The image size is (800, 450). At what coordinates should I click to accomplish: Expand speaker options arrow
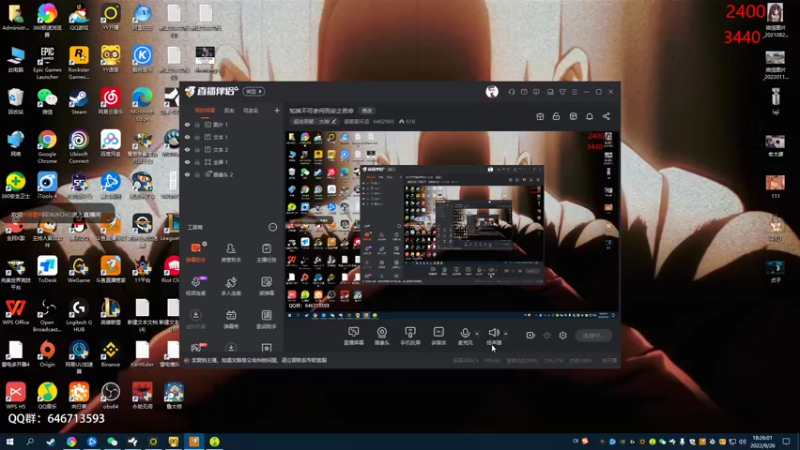point(506,334)
